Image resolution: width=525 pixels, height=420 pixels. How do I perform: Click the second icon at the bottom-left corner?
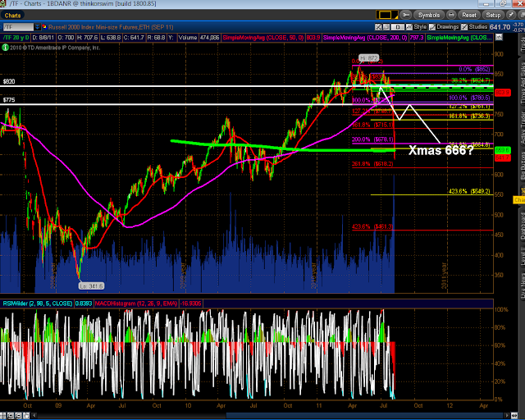(x=11, y=416)
